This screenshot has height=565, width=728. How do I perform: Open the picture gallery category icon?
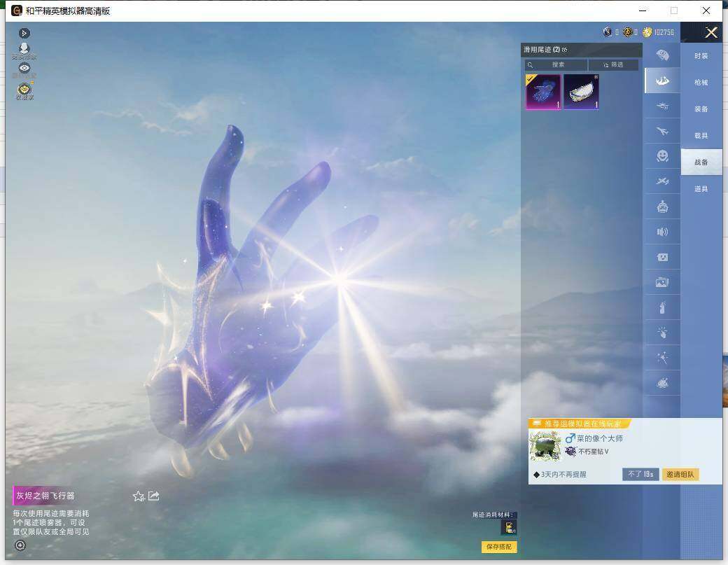point(662,282)
